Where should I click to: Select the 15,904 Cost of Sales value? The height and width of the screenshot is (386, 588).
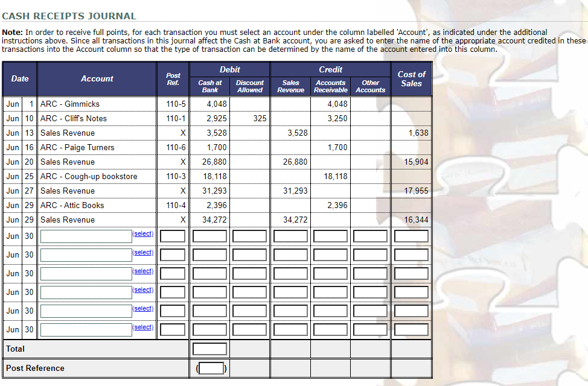[x=417, y=162]
